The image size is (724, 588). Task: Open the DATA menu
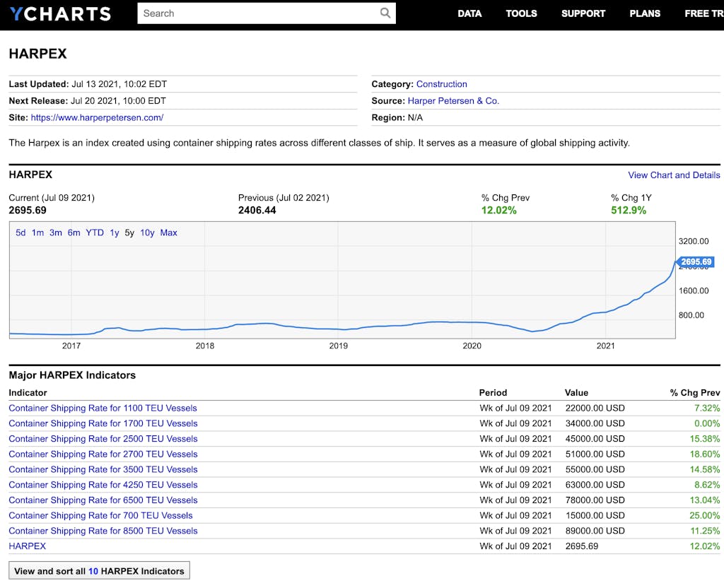(469, 13)
